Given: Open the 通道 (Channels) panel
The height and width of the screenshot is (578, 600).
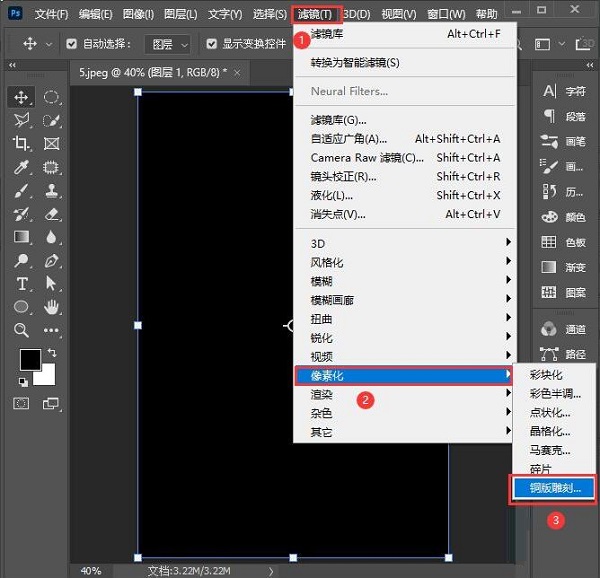Looking at the screenshot, I should 564,329.
